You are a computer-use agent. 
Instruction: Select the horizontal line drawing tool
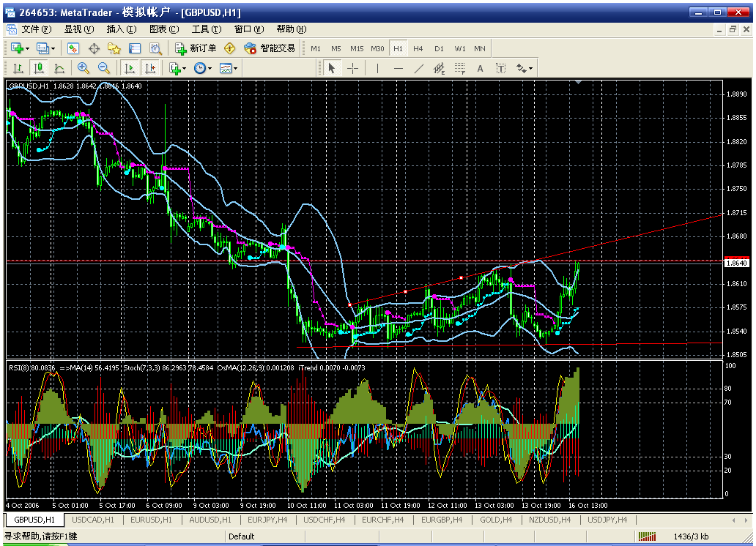[399, 68]
